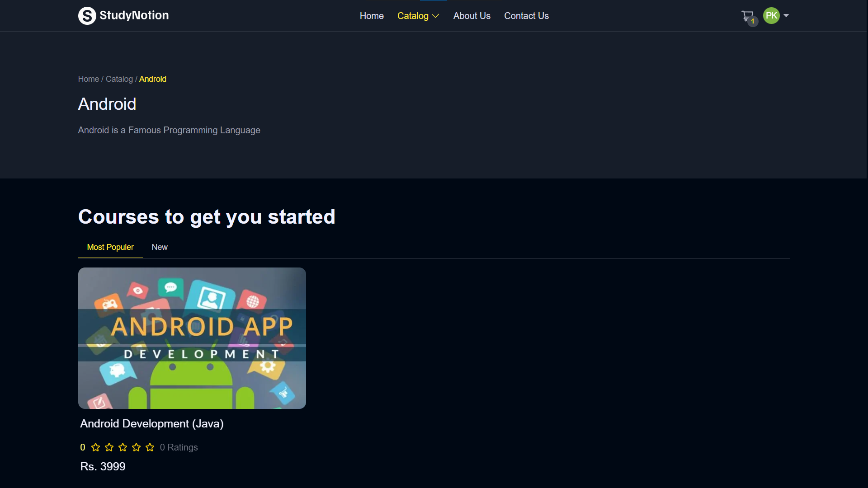Open the shopping cart icon
This screenshot has height=488, width=868.
(747, 16)
